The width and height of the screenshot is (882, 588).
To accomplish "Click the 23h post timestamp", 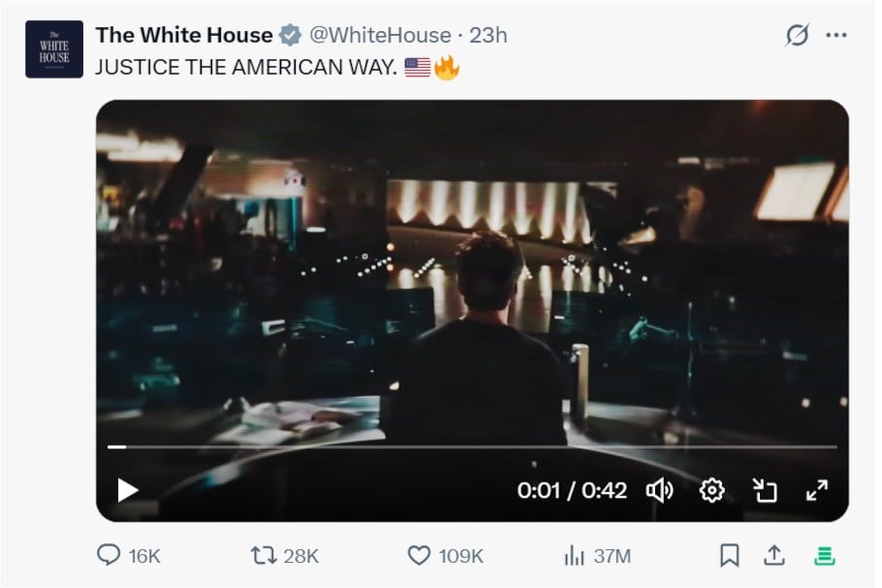I will (488, 36).
